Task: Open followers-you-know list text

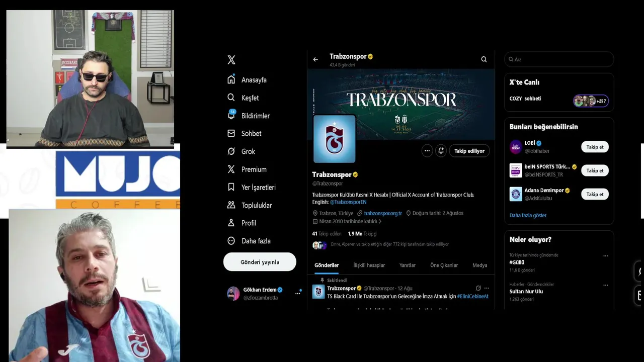Action: click(x=390, y=244)
